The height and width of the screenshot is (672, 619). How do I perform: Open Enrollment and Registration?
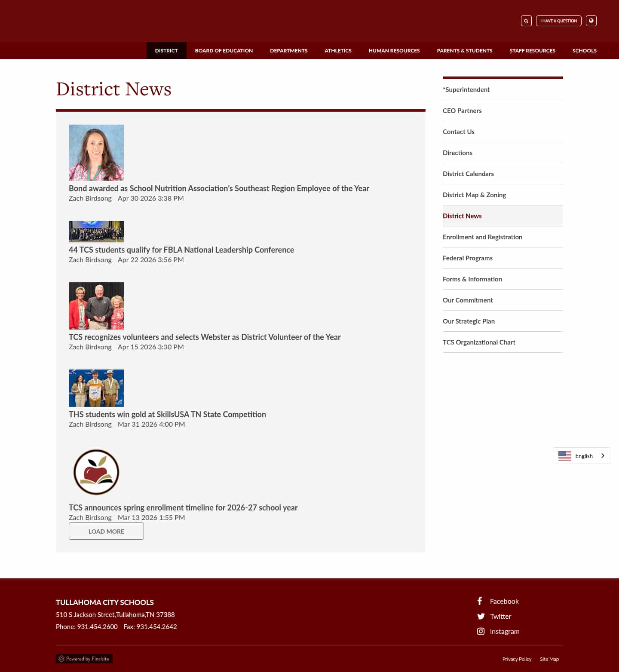click(x=503, y=237)
